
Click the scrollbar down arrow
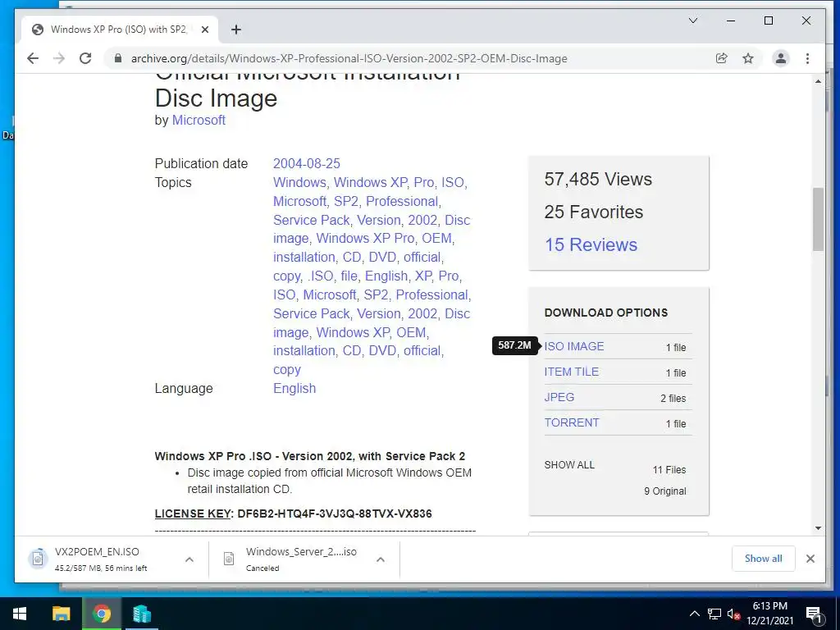coord(818,529)
